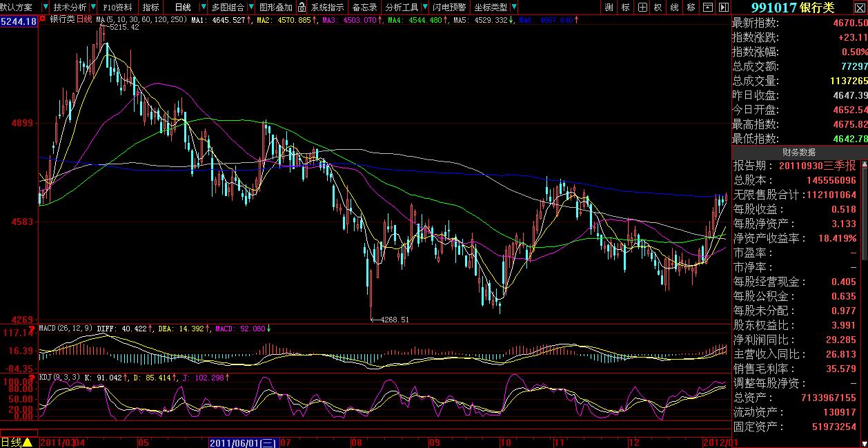Click the 总股本 value 145556096
Viewport: 868px width, 448px height.
[x=831, y=180]
